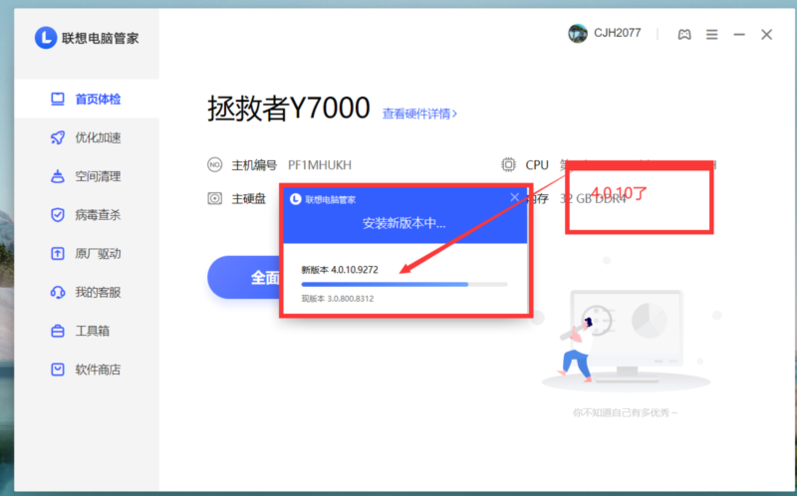Open 工具箱 from the sidebar
797x496 pixels.
(92, 331)
